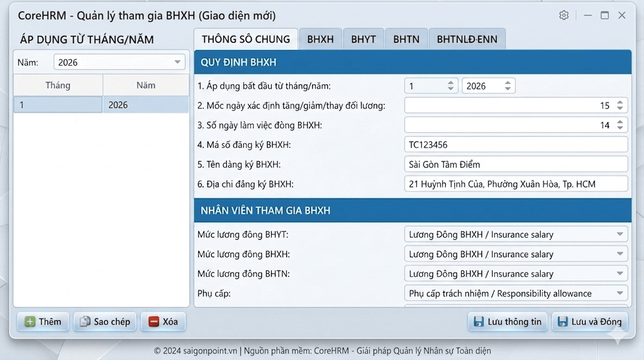Expand the Phụ cấp allowance dropdown
The image size is (644, 360).
pos(621,293)
